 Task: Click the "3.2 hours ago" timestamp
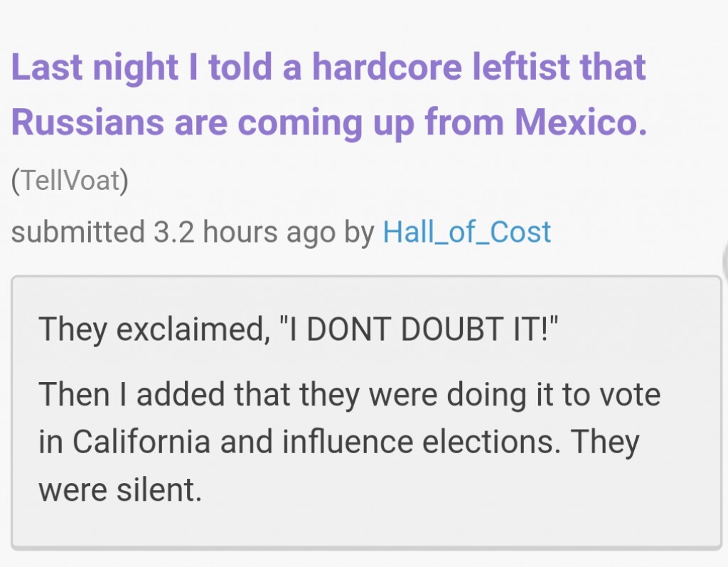pos(244,232)
